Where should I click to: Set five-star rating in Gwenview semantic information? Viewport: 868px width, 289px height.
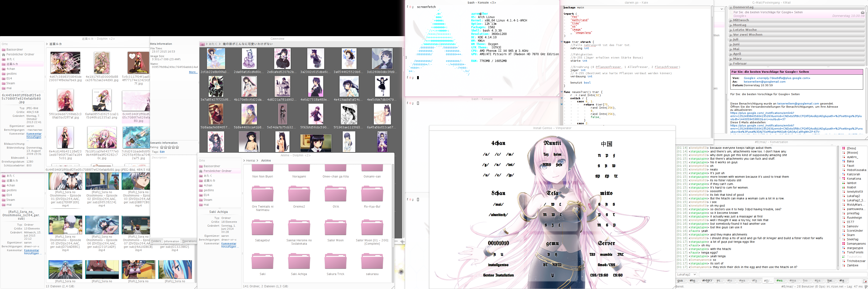click(x=177, y=147)
